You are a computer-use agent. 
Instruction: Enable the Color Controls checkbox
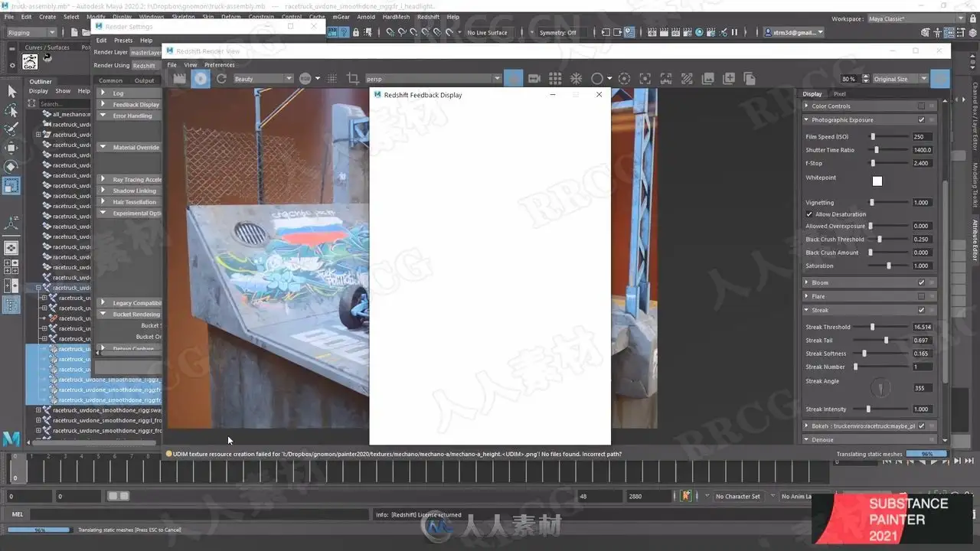pyautogui.click(x=921, y=106)
